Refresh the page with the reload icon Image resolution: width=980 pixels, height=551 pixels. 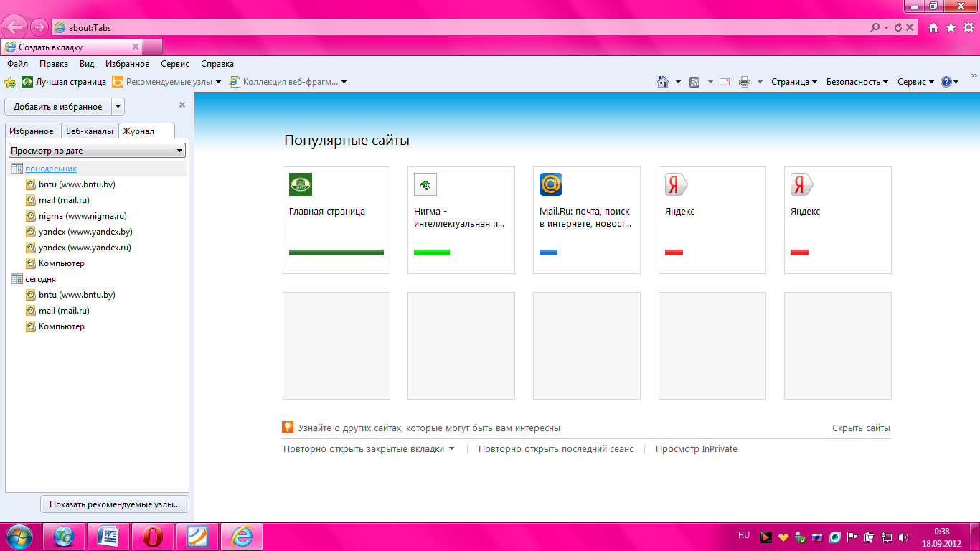898,28
